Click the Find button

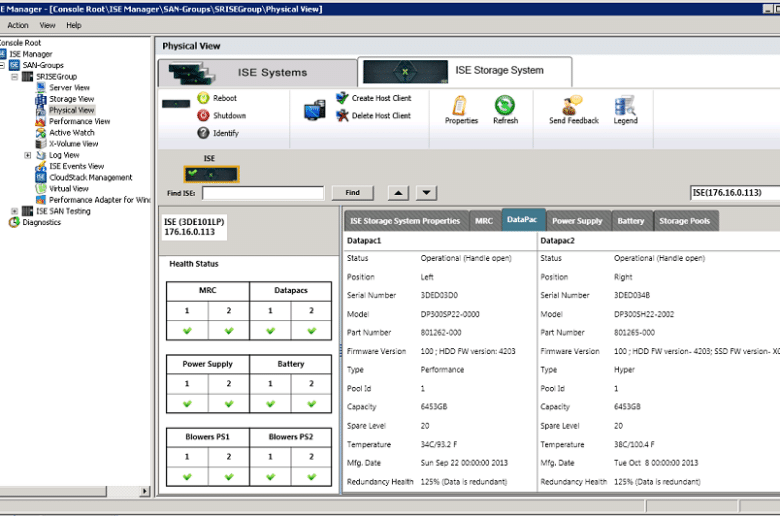[352, 193]
